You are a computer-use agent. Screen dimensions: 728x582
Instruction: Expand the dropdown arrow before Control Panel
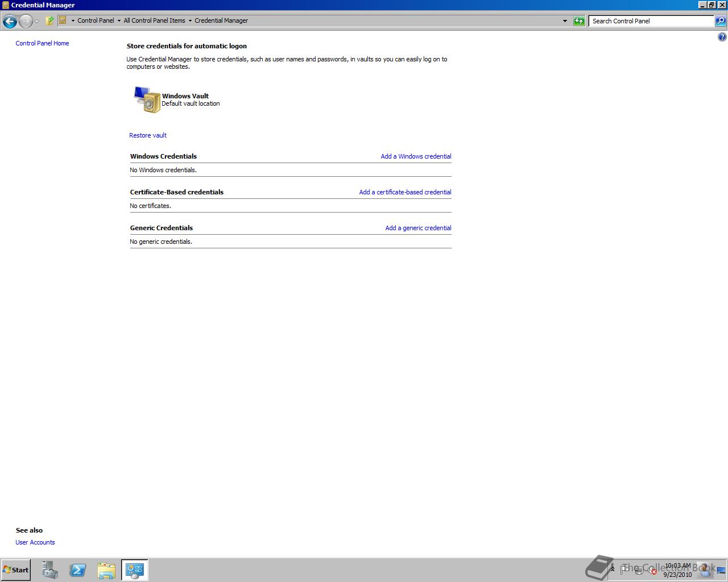tap(73, 21)
